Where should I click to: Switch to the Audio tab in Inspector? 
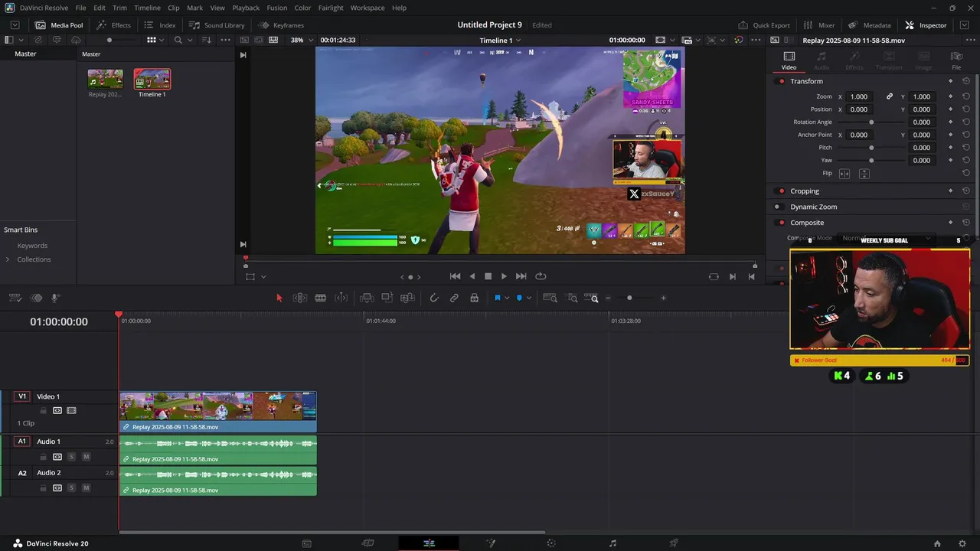[x=822, y=60]
